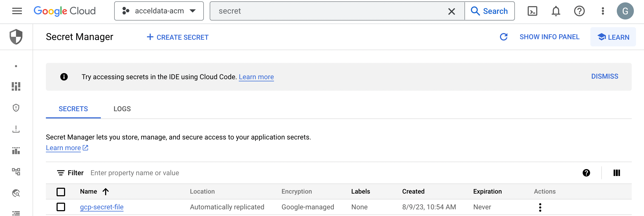Image resolution: width=644 pixels, height=216 pixels.
Task: Select the SECRETS tab
Action: (73, 109)
